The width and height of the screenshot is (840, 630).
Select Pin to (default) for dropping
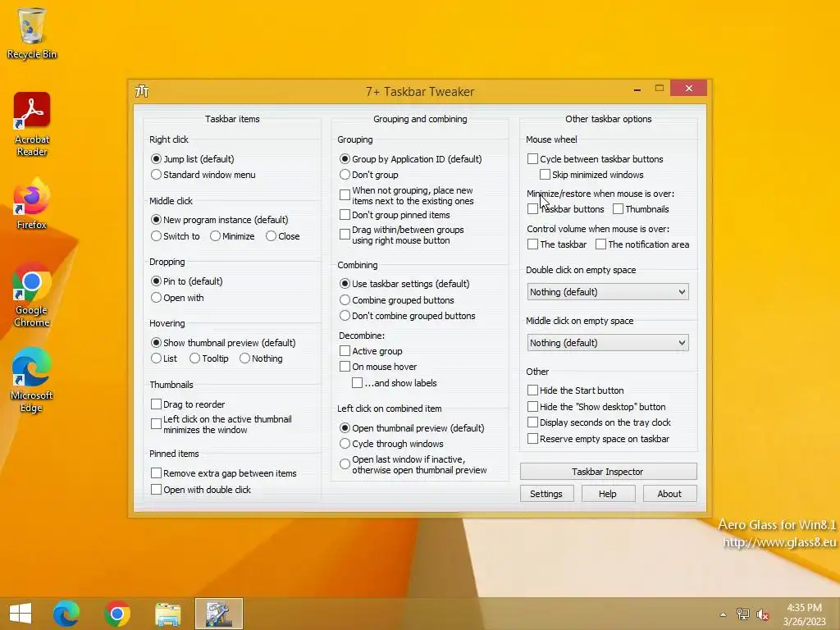[187, 281]
